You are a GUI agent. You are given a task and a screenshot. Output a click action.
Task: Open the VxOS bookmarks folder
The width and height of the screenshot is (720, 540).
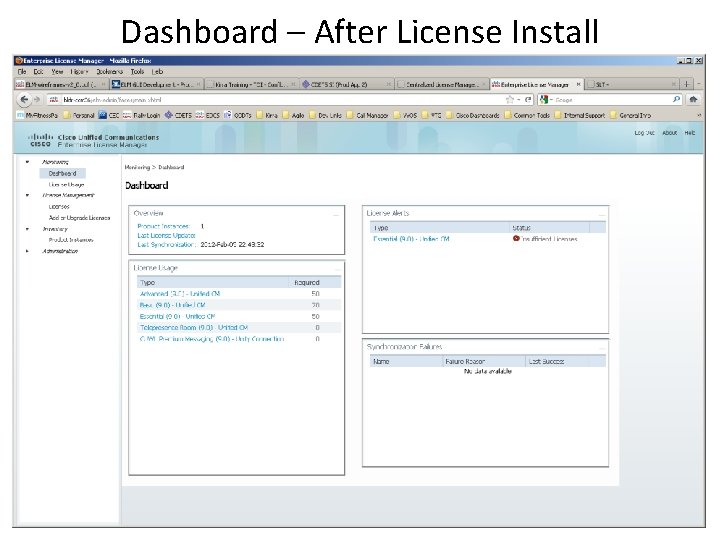tap(405, 115)
